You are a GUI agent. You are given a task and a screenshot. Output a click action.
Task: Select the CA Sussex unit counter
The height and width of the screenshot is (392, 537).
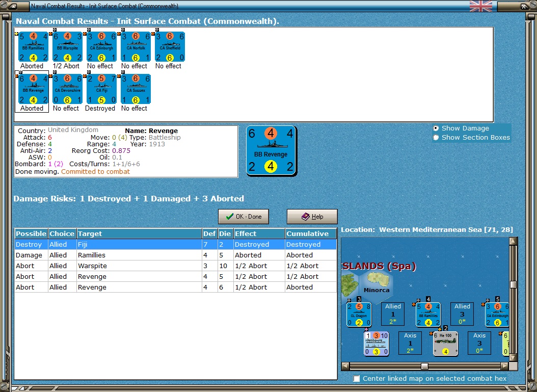(x=136, y=89)
